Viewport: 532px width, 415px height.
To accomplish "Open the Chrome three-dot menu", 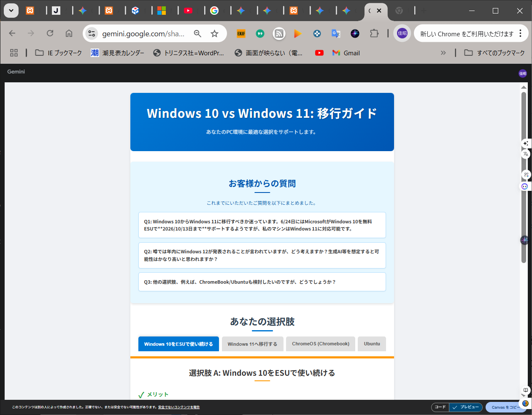I will click(520, 33).
